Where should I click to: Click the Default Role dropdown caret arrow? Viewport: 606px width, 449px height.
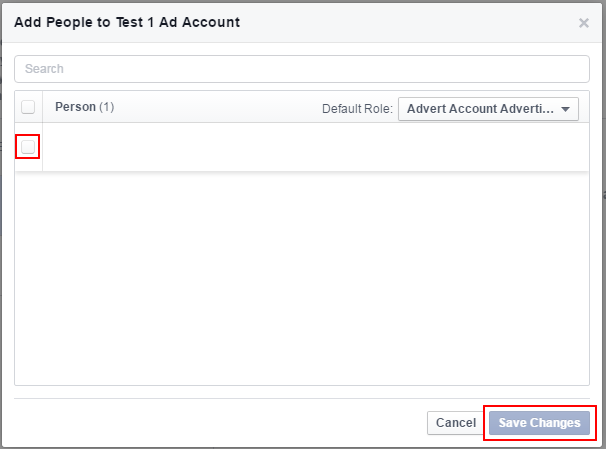pyautogui.click(x=565, y=109)
